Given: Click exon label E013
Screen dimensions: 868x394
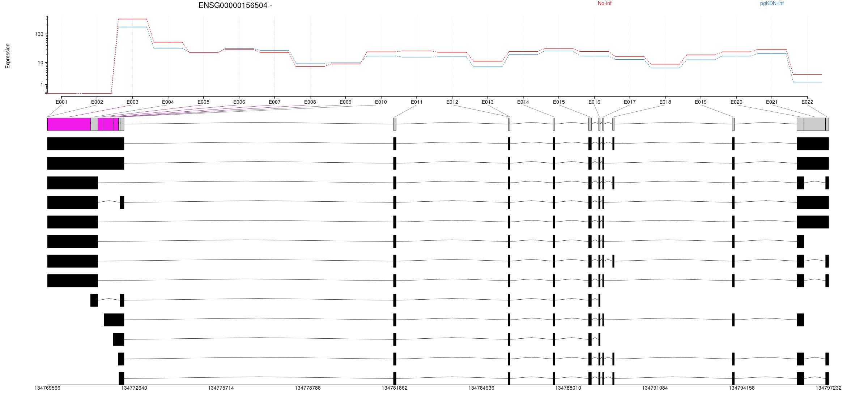Looking at the screenshot, I should (x=488, y=102).
